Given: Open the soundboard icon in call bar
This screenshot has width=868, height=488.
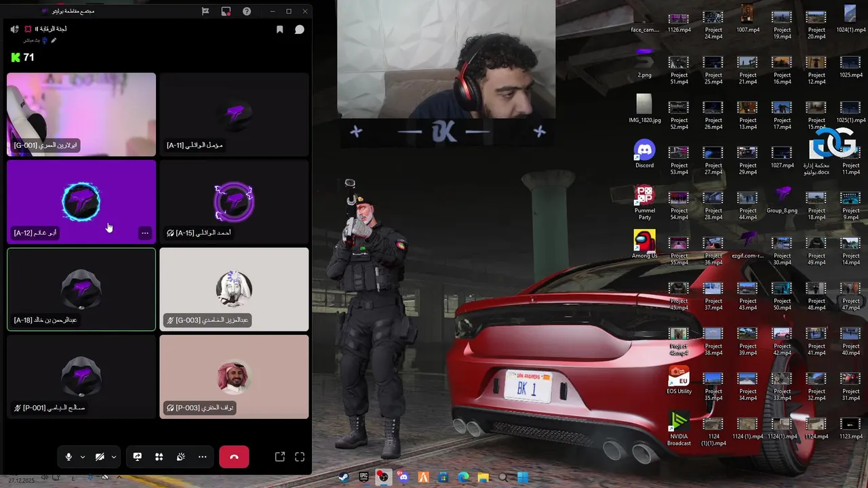Looking at the screenshot, I should pyautogui.click(x=181, y=457).
